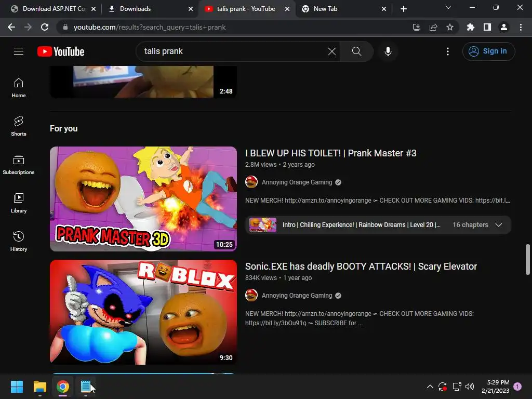
Task: Click channel avatar beside Prank Master video
Action: click(251, 182)
